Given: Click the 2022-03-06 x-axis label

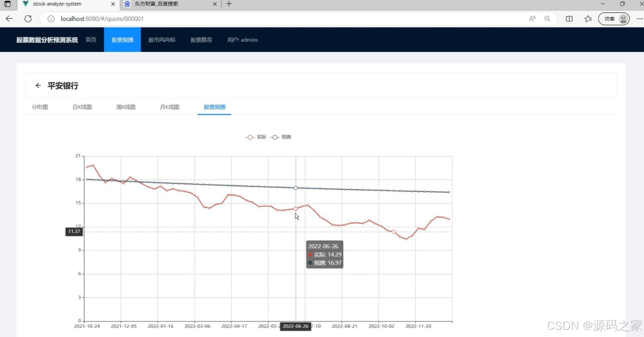Looking at the screenshot, I should pos(197,326).
